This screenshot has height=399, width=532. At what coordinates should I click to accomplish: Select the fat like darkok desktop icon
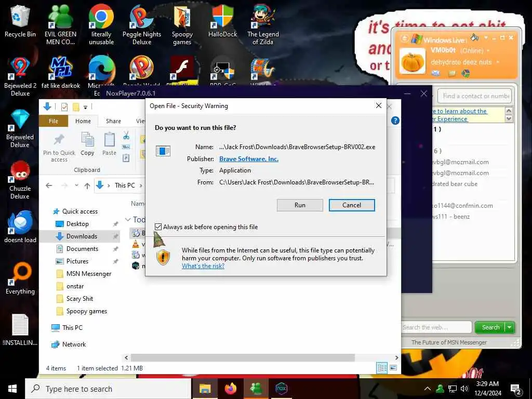(x=60, y=73)
